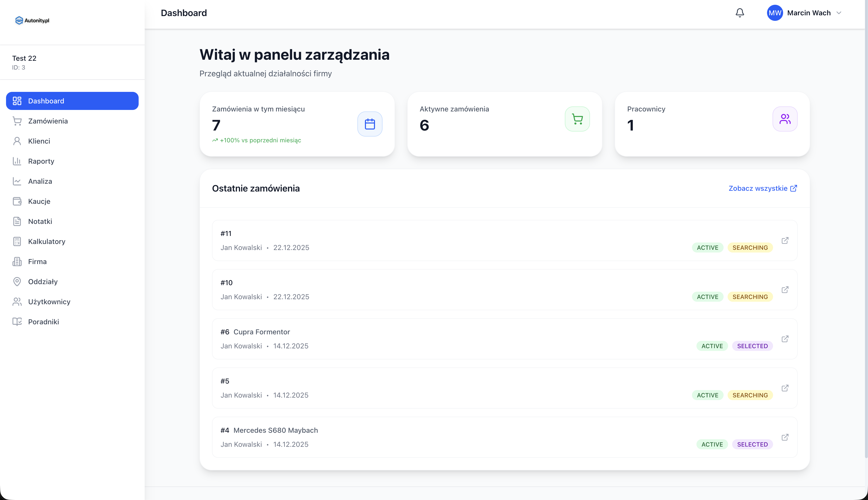Select Kaucje from the sidebar
This screenshot has height=500, width=868.
point(39,201)
